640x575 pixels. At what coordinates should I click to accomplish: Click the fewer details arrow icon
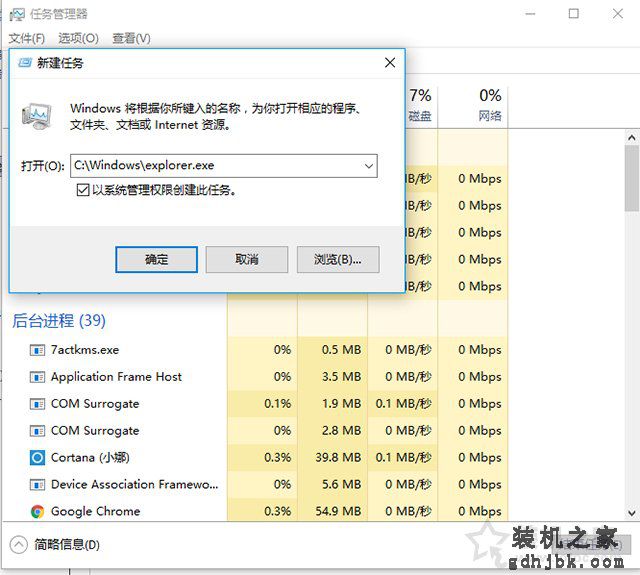pos(18,545)
